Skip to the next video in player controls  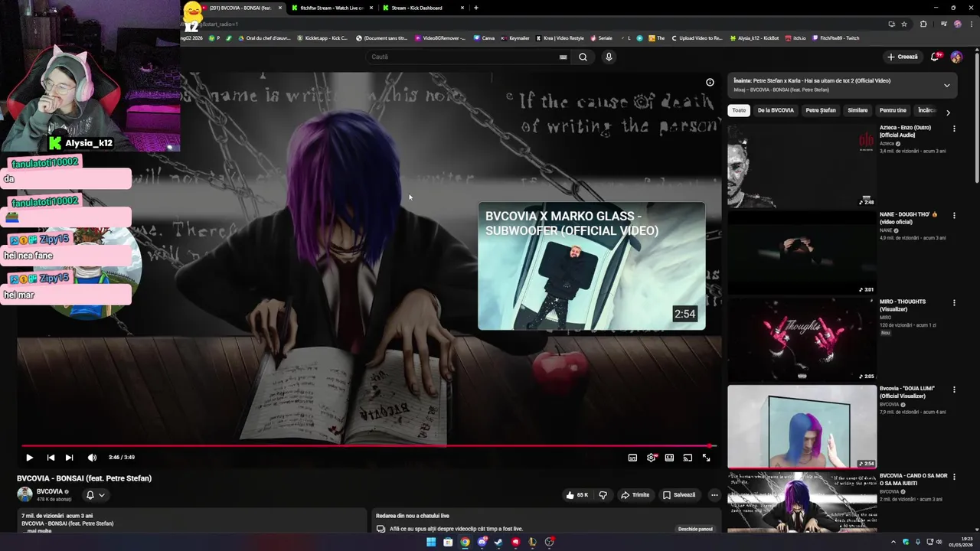coord(69,458)
